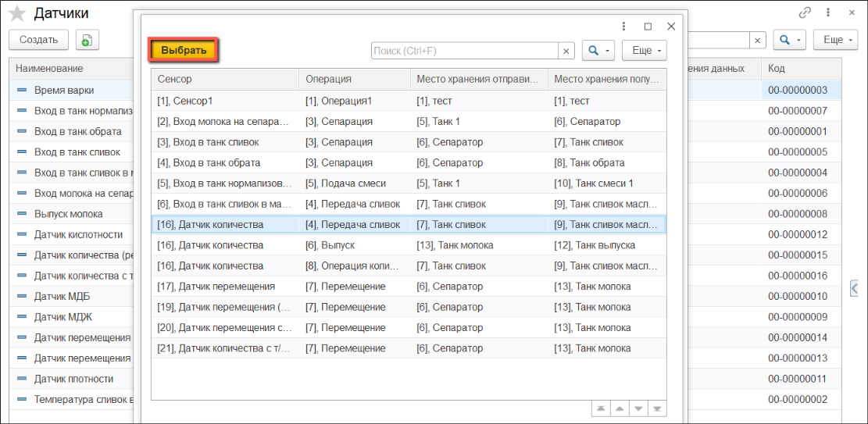Select the Сенсор1 row in the list
868x424 pixels.
(x=223, y=101)
